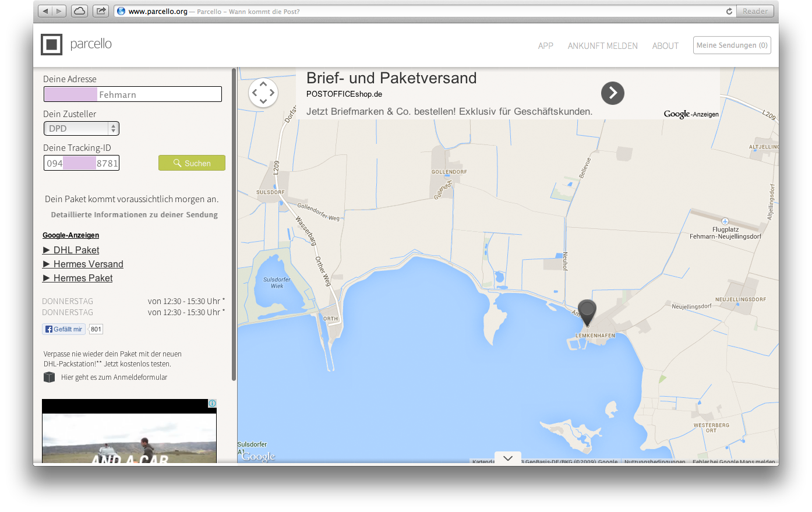The width and height of the screenshot is (812, 512).
Task: Open the POSTOFFICEshop.de ad link
Action: pos(344,94)
